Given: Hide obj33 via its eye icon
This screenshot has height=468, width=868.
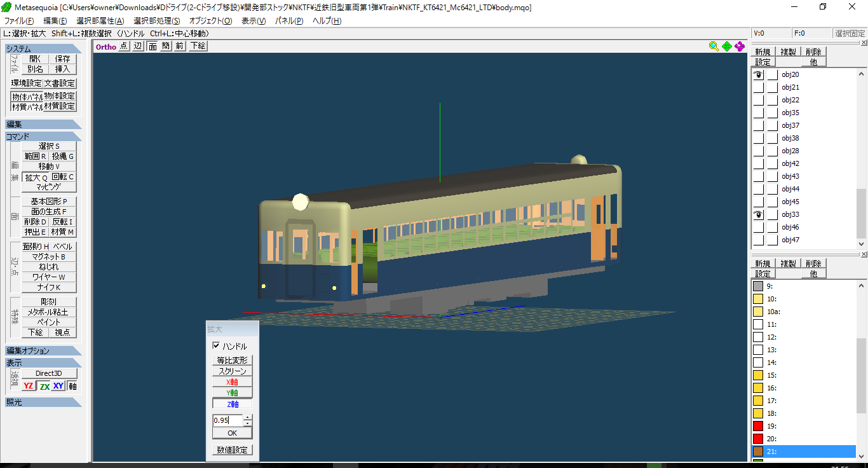Looking at the screenshot, I should click(758, 214).
